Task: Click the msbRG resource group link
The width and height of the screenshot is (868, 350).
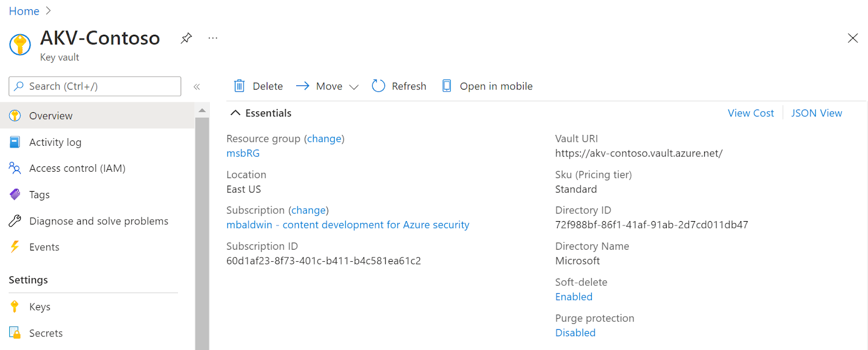Action: [x=243, y=153]
